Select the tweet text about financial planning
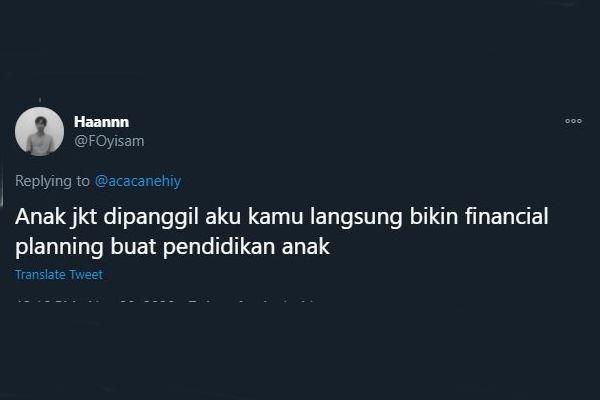This screenshot has width=600, height=400. click(x=282, y=231)
